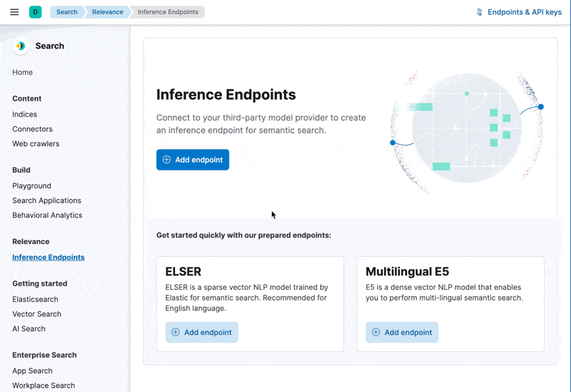The image size is (571, 392).
Task: Click the plus icon in Multilingual E5 Add endpoint
Action: click(376, 333)
